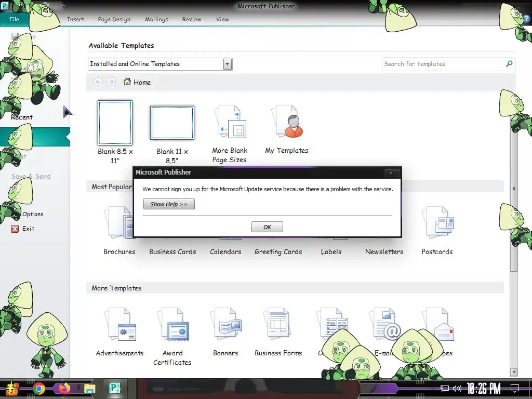Expand Installed and Online Templates dropdown
The width and height of the screenshot is (532, 399).
pyautogui.click(x=228, y=64)
